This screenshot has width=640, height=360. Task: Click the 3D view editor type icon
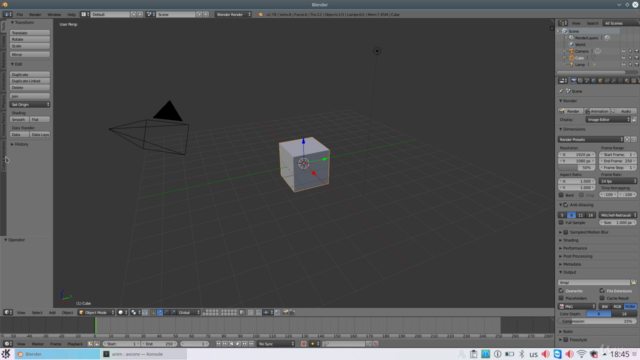(x=8, y=312)
